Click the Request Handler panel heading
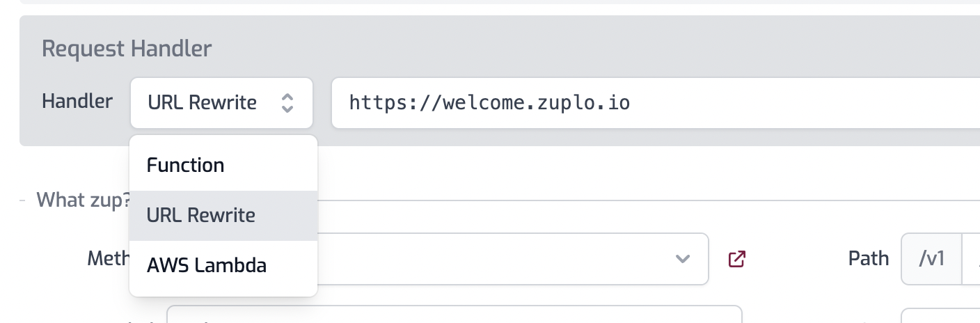This screenshot has height=323, width=980. coord(127,49)
